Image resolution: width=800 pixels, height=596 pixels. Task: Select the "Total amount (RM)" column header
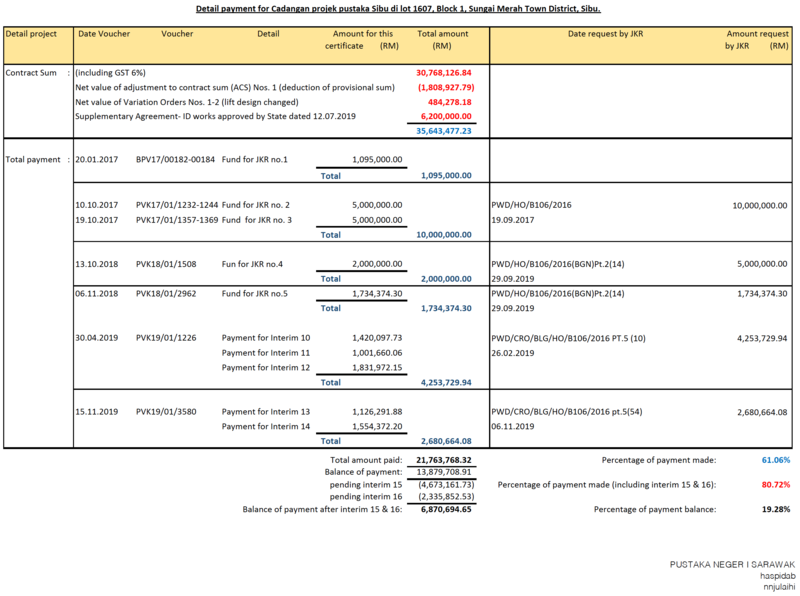point(441,39)
